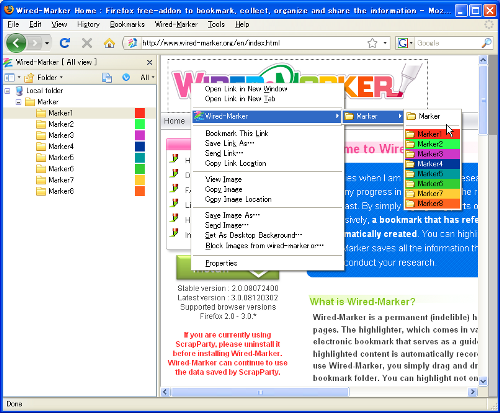Open the Bookmarks menu
Image resolution: width=500 pixels, height=413 pixels.
(127, 24)
